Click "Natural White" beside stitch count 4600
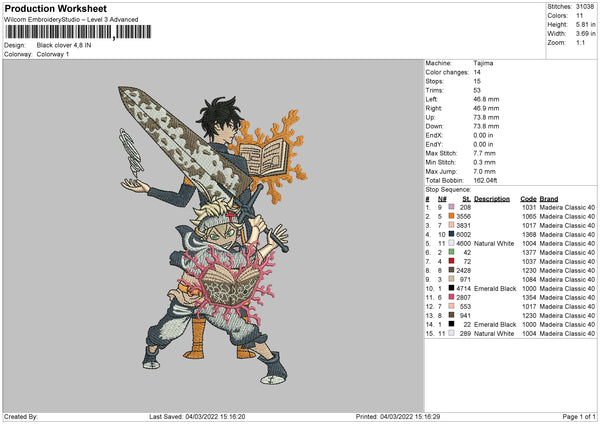600x424 pixels. click(494, 243)
